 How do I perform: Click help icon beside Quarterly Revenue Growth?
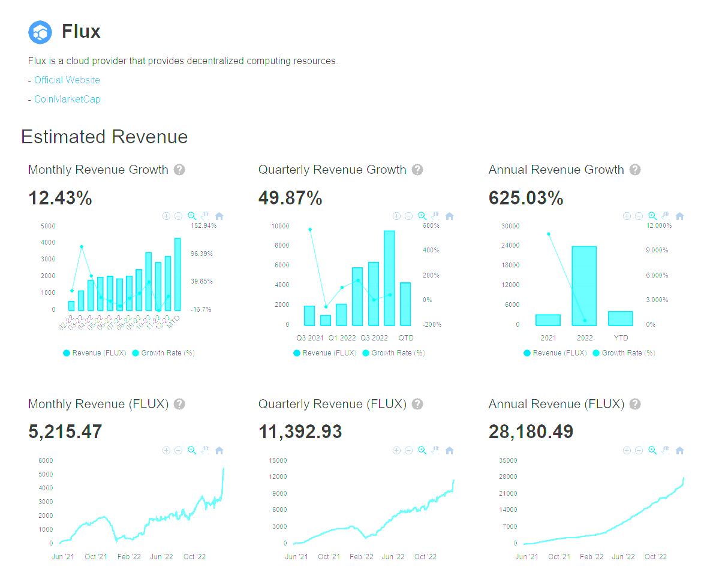point(417,170)
